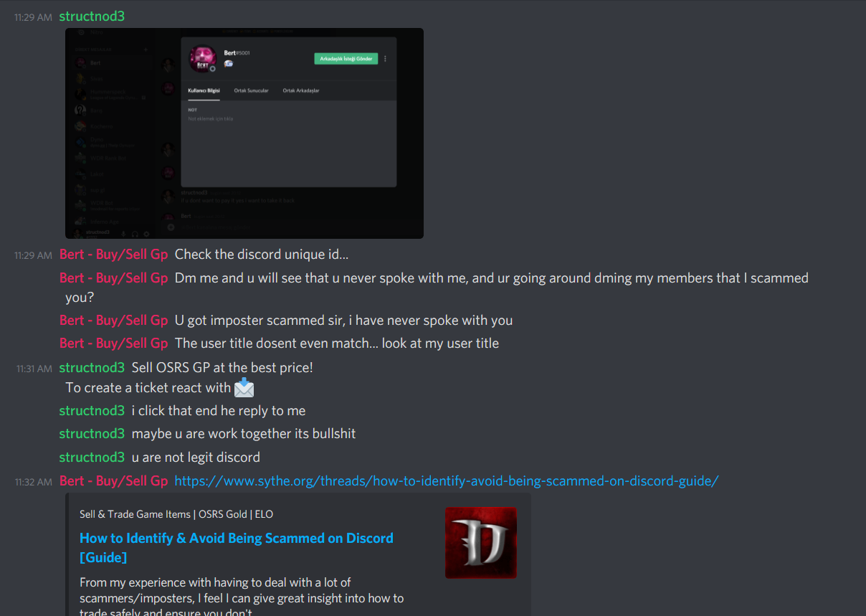The width and height of the screenshot is (866, 616).
Task: Click Bert's pink avatar in profile popup
Action: (x=202, y=59)
